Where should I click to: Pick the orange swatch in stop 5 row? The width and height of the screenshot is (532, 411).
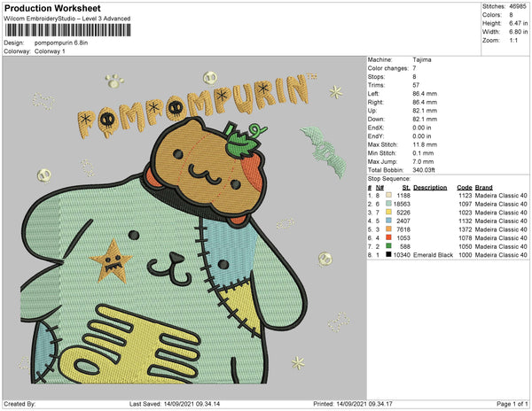click(388, 229)
